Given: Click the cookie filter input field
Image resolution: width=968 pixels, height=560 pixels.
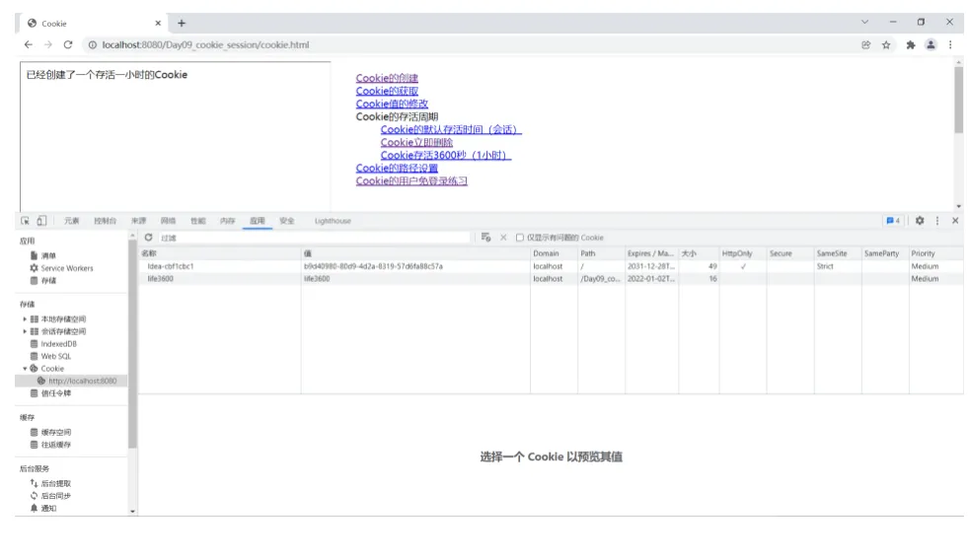Looking at the screenshot, I should point(315,238).
